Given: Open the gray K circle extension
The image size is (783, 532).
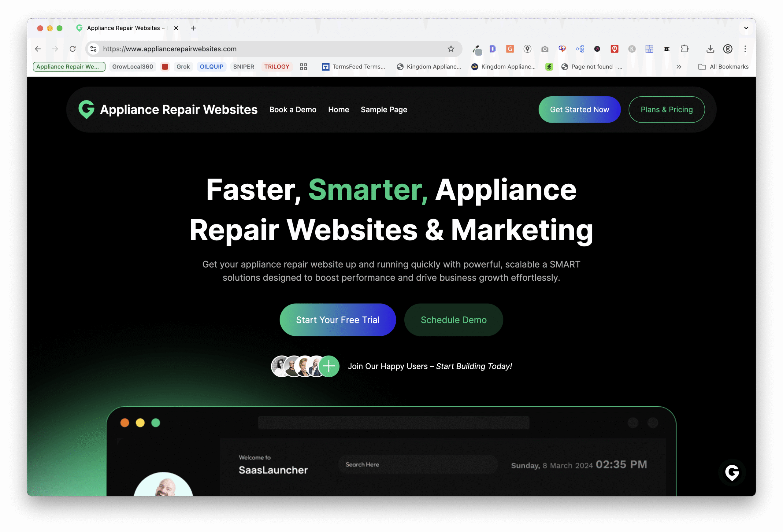Looking at the screenshot, I should tap(632, 49).
